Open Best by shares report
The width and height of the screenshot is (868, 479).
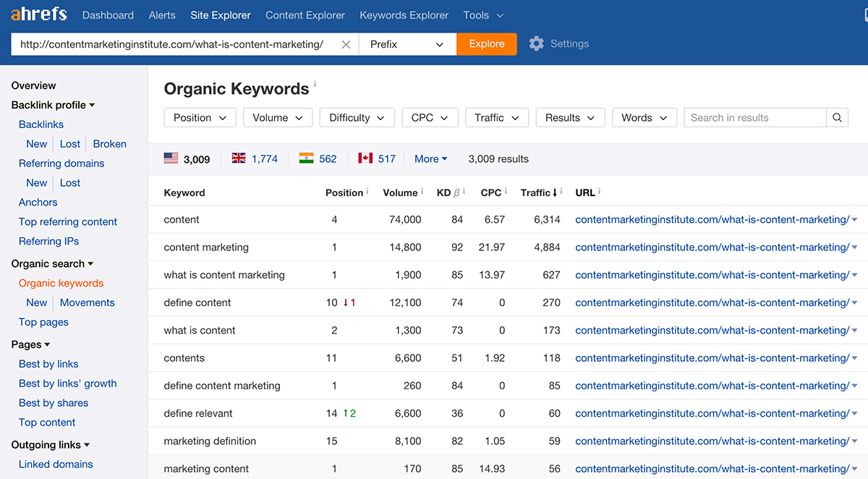click(54, 403)
